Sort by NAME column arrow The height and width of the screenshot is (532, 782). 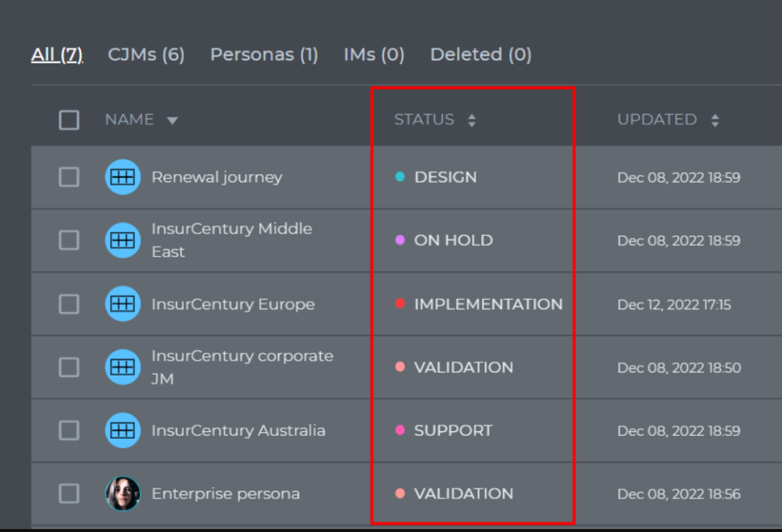tap(173, 120)
